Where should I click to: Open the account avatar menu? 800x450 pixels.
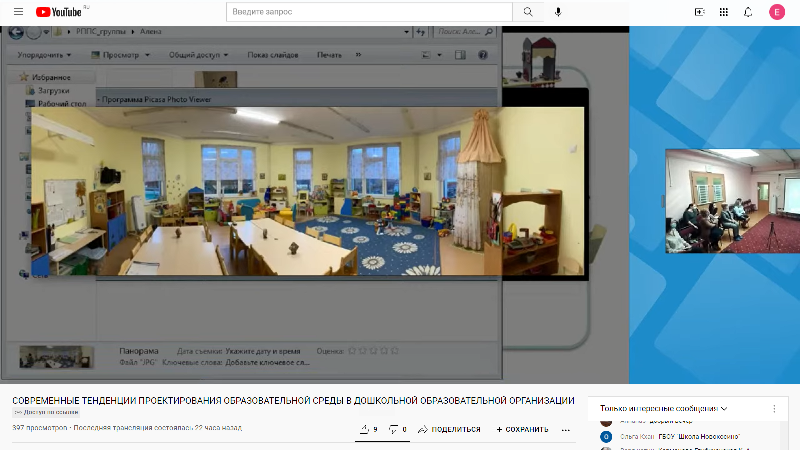click(777, 12)
